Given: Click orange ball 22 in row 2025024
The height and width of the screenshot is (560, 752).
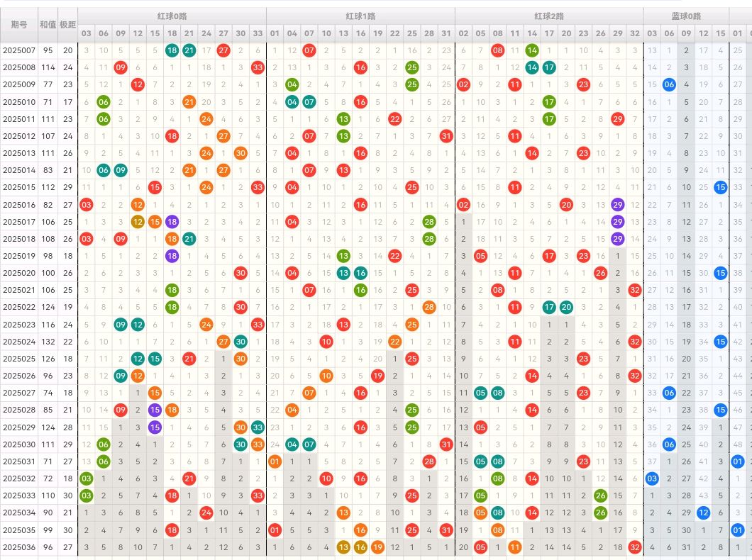Looking at the screenshot, I should [394, 342].
